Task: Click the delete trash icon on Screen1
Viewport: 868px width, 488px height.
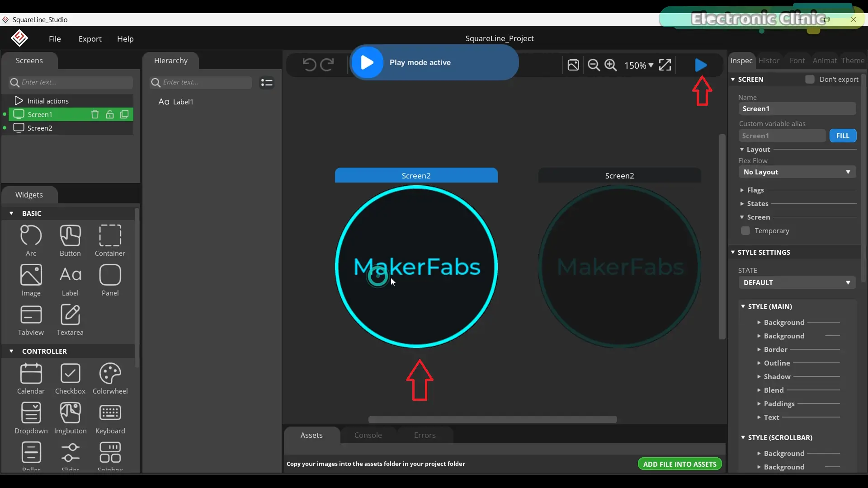Action: pyautogui.click(x=95, y=114)
